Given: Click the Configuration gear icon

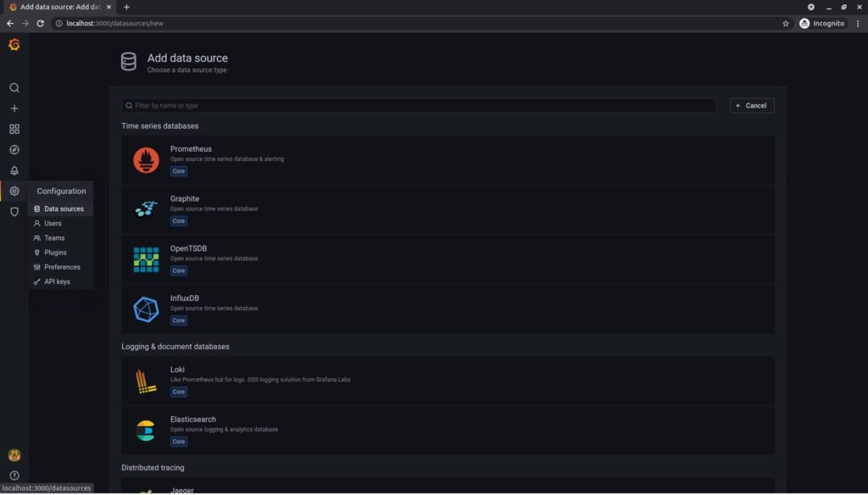Looking at the screenshot, I should (x=14, y=192).
